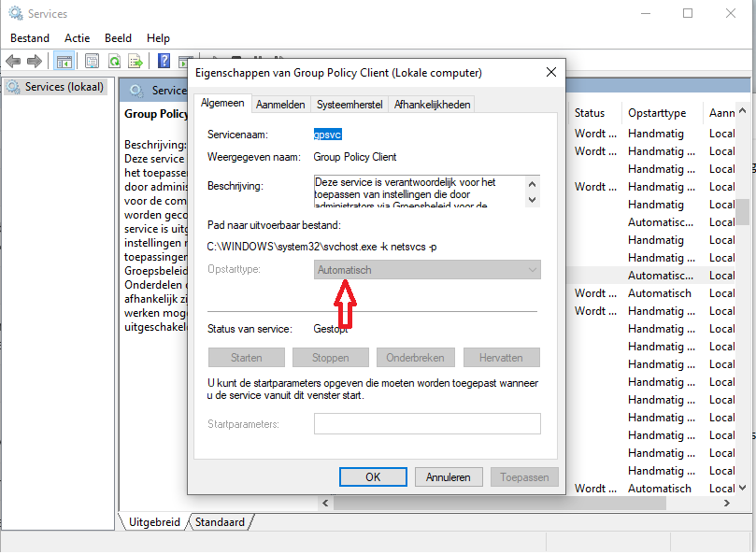Click into the Startparameters input field
Viewport: 756px width, 554px height.
tap(427, 424)
